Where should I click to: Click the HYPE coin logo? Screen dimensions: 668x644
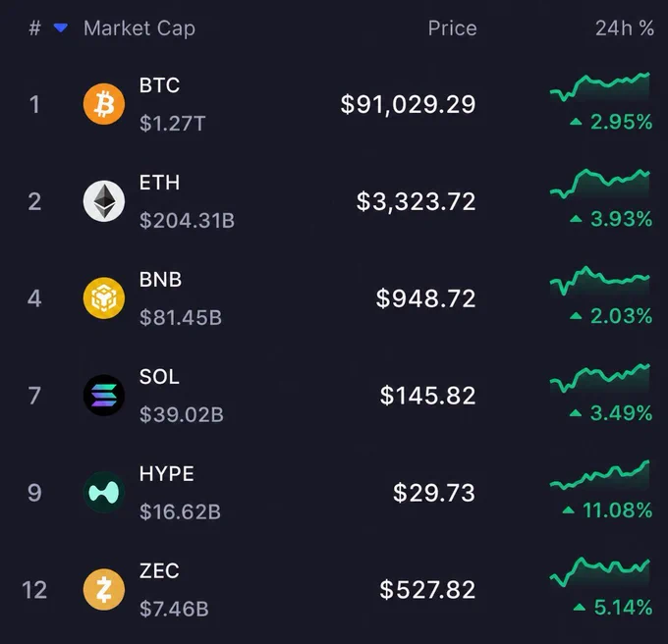(x=104, y=492)
